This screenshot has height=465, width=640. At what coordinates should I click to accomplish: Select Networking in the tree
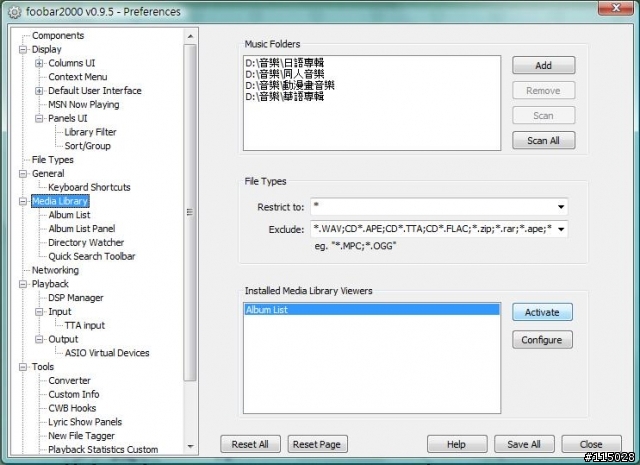click(55, 270)
